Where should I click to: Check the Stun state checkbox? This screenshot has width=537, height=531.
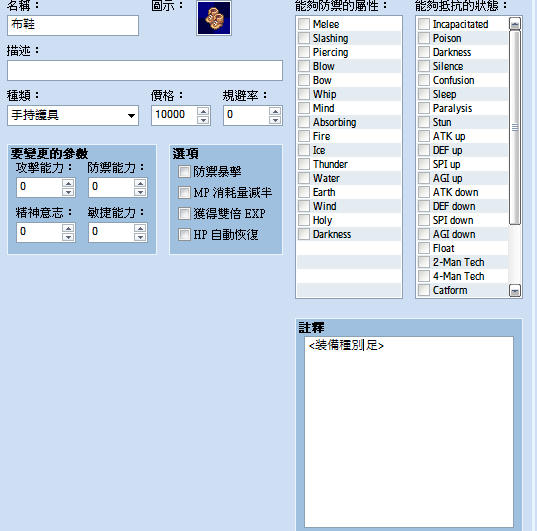coord(424,122)
